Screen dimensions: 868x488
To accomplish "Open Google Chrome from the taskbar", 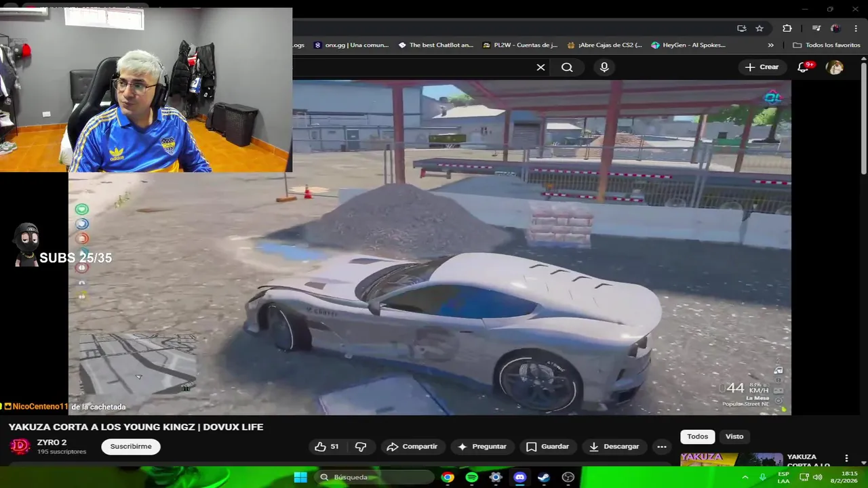I will click(x=448, y=477).
